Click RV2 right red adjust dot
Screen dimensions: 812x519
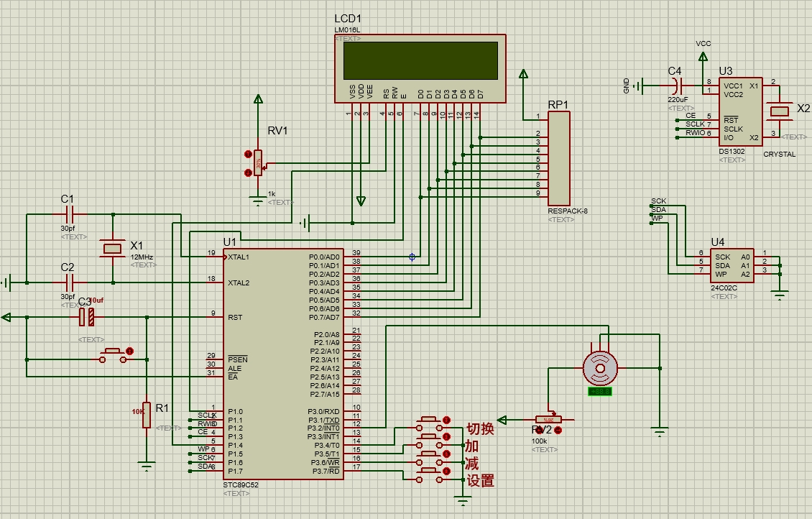tap(558, 430)
